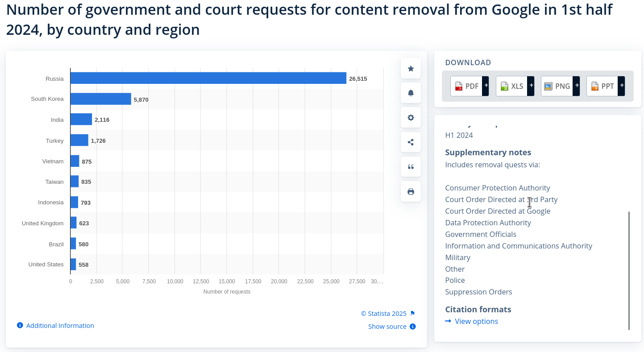The width and height of the screenshot is (644, 352).
Task: Click the PDF file icon
Action: [459, 87]
